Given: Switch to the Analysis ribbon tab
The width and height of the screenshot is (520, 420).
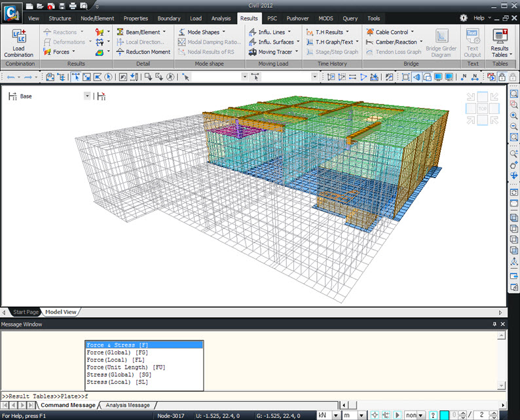Looking at the screenshot, I should coord(221,18).
